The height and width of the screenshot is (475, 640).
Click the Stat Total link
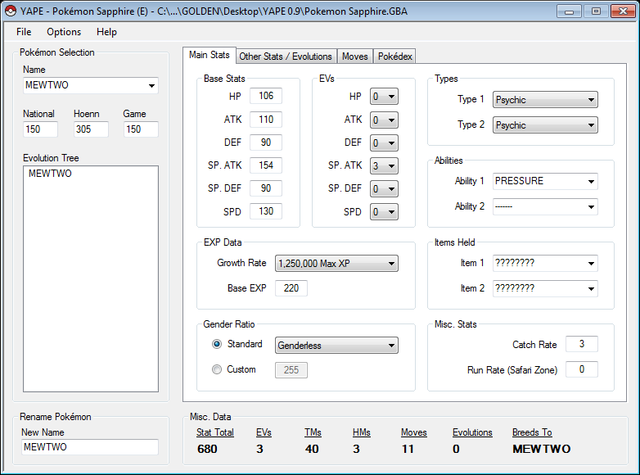(215, 433)
